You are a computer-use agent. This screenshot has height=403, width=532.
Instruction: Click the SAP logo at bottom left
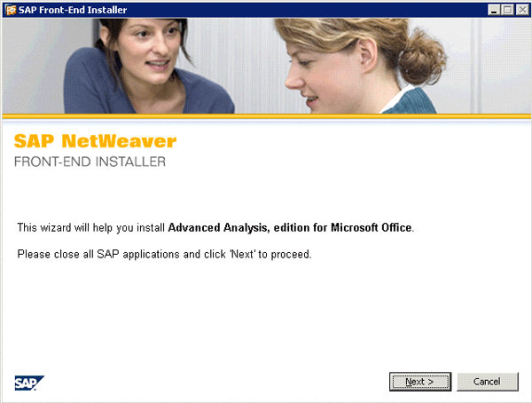point(29,383)
